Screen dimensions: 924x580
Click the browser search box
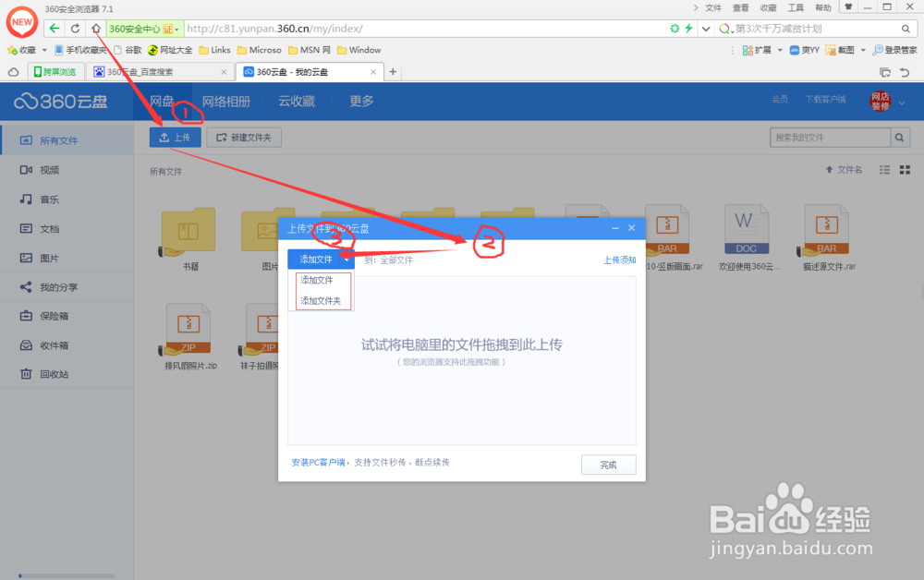pyautogui.click(x=815, y=29)
